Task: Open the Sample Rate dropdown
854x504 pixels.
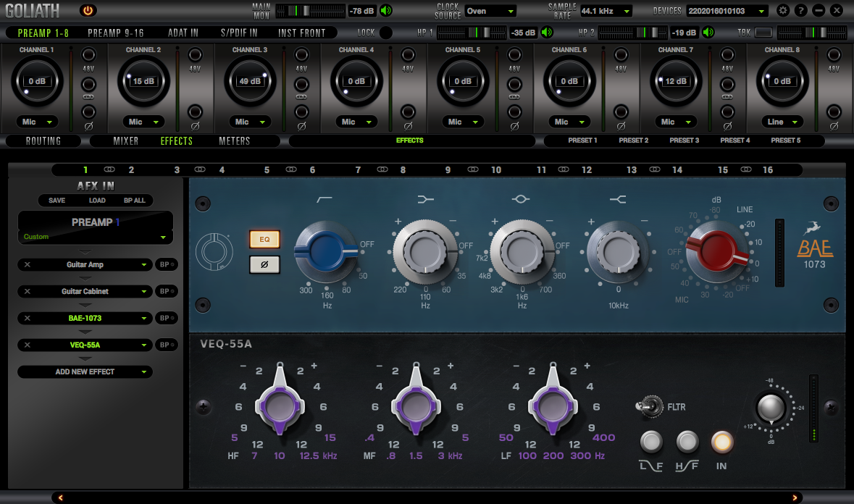Action: 606,11
